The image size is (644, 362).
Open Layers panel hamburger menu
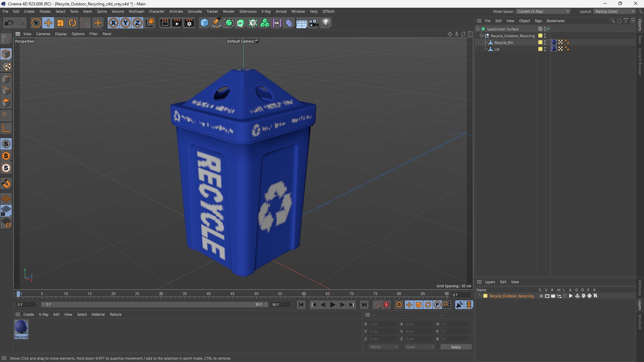pyautogui.click(x=479, y=282)
